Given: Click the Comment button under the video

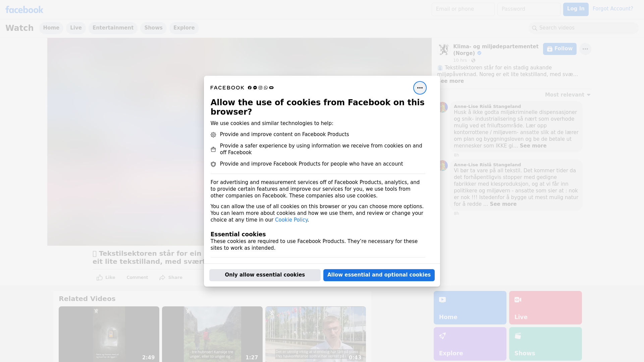Looking at the screenshot, I should (137, 278).
